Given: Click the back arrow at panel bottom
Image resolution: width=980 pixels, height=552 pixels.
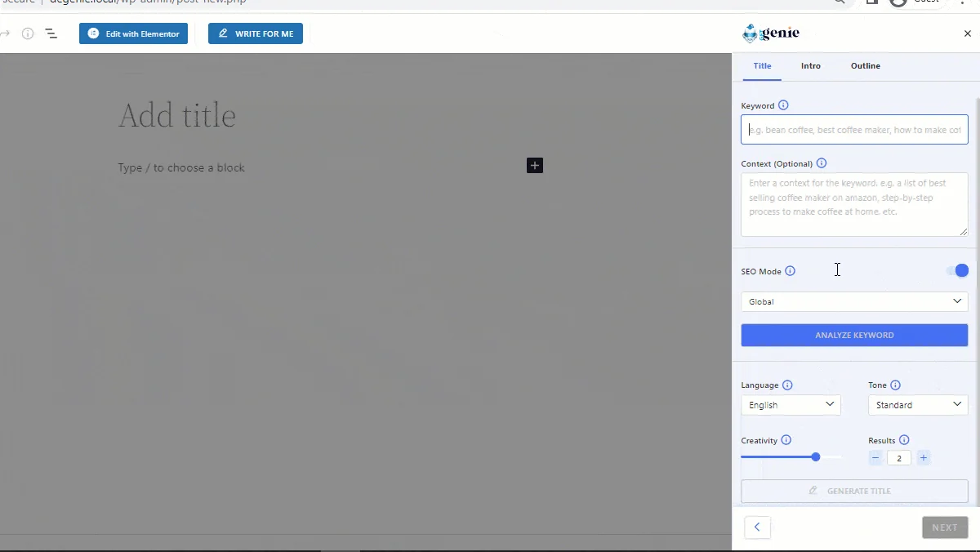Looking at the screenshot, I should (757, 528).
